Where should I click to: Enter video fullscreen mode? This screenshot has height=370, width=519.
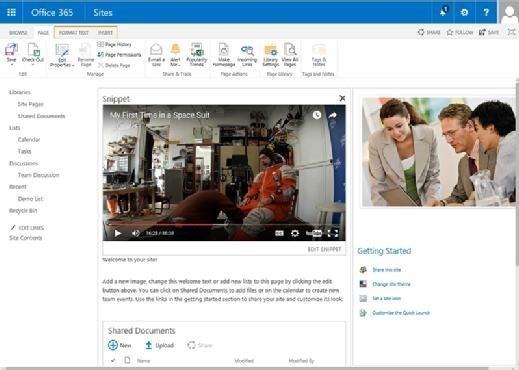[333, 233]
